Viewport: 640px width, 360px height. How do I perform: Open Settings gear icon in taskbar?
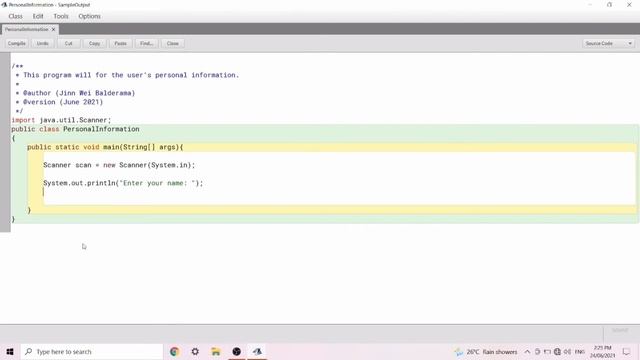(x=195, y=351)
